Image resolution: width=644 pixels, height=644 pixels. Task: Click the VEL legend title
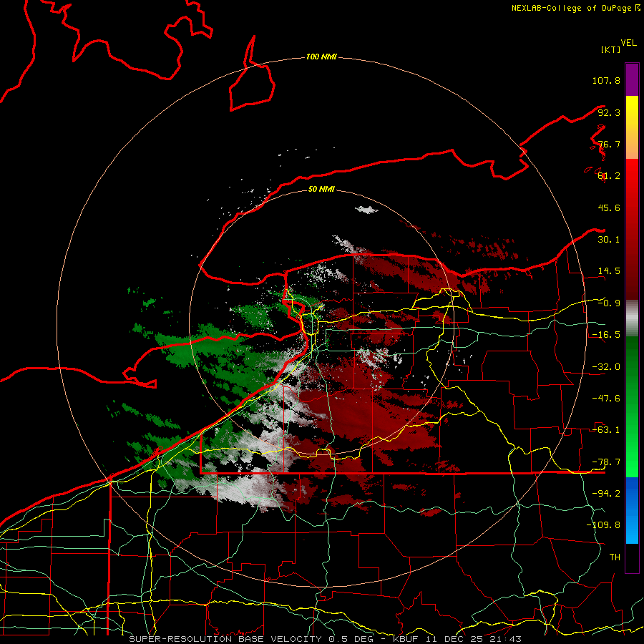click(629, 43)
